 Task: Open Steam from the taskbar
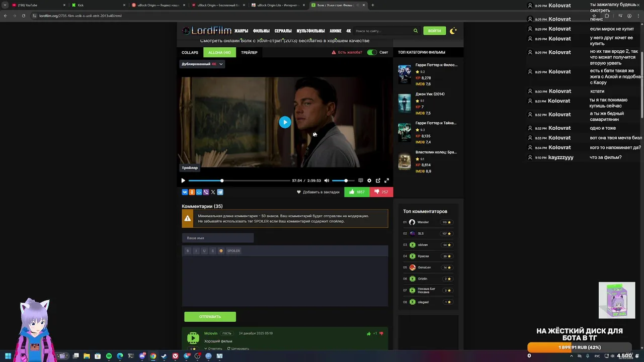(x=164, y=356)
